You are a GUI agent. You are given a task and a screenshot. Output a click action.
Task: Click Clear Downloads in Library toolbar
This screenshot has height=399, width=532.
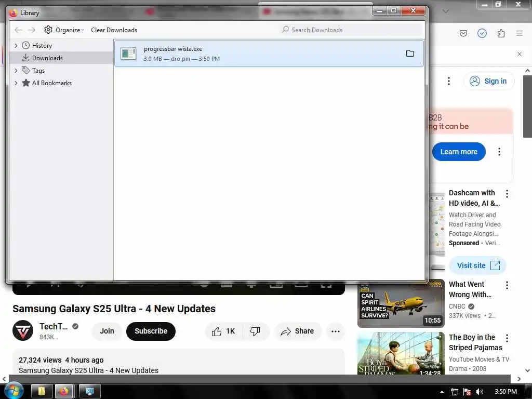pos(114,30)
